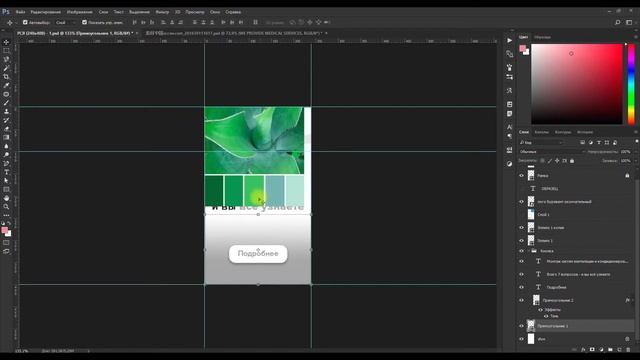The height and width of the screenshot is (360, 640).
Task: Open the Слой auto-select dropdown
Action: (65, 22)
